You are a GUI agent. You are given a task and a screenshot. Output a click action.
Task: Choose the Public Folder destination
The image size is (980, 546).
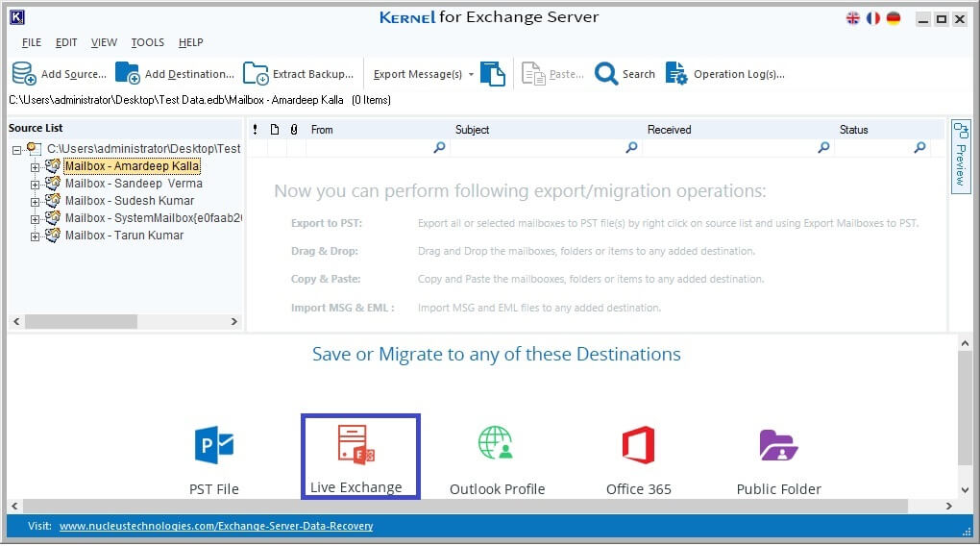pyautogui.click(x=778, y=446)
